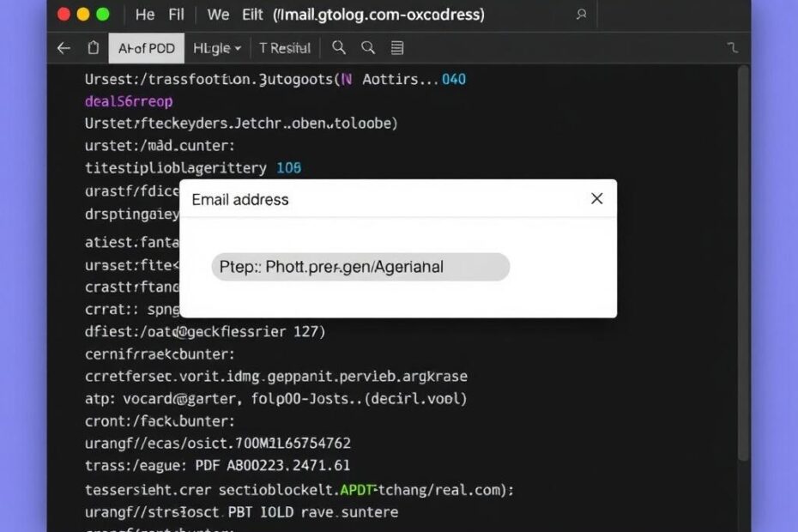The image size is (798, 532).
Task: Click the vertical scrollbar on the right
Action: [x=742, y=257]
